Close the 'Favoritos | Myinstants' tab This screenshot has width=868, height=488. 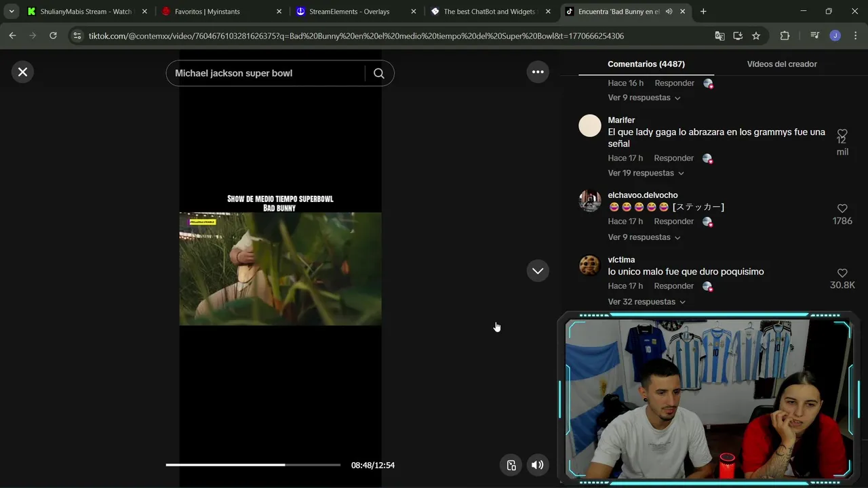(279, 12)
